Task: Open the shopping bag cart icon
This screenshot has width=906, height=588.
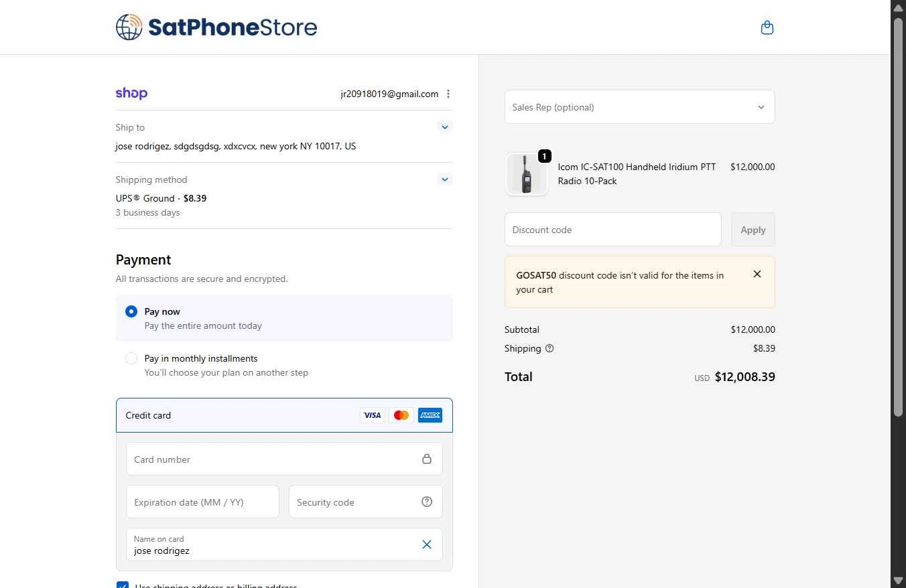Action: pyautogui.click(x=767, y=27)
